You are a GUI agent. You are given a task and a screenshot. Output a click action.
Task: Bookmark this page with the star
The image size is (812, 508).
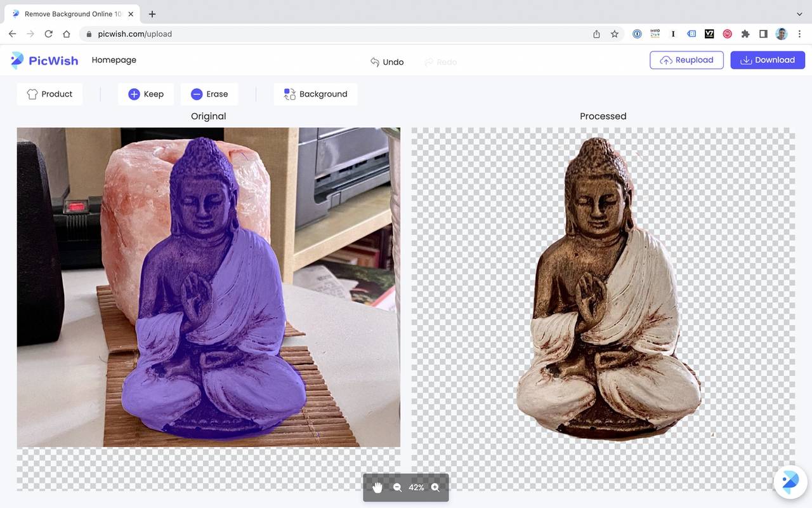[615, 34]
